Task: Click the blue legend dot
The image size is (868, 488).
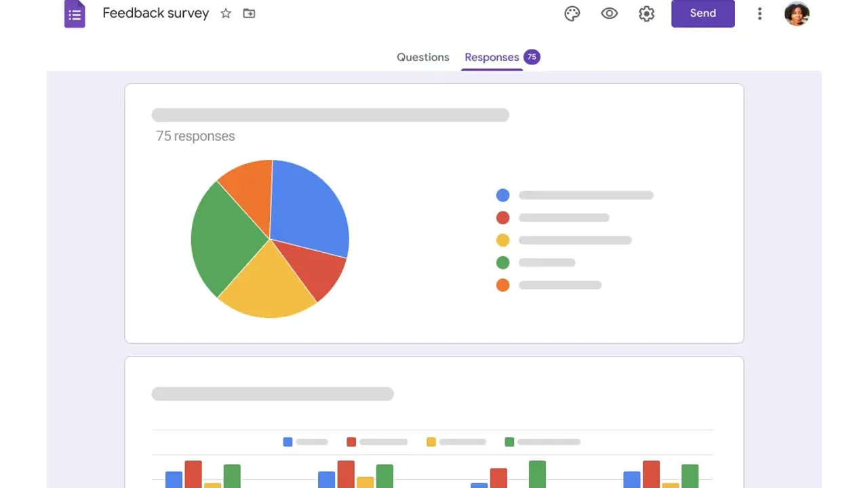Action: click(x=502, y=195)
